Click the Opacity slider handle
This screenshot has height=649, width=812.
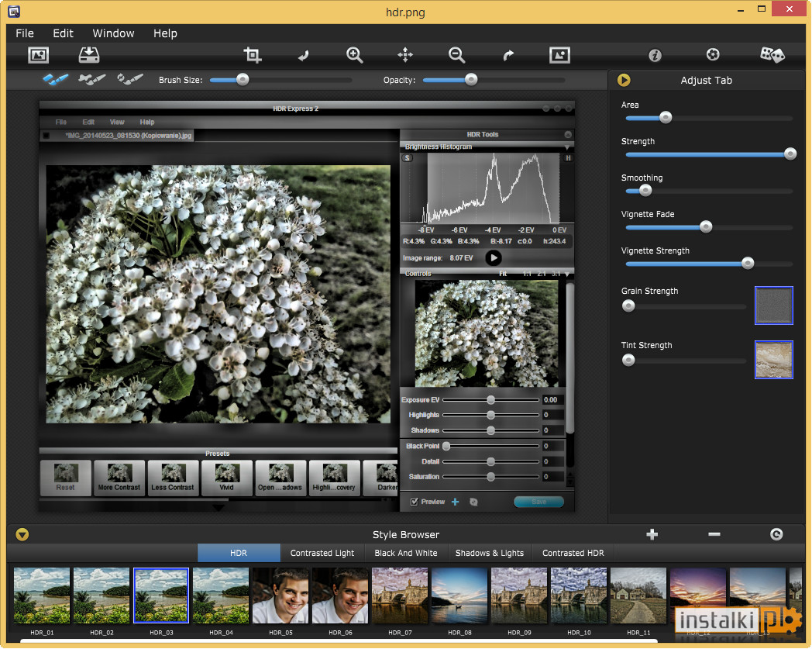[471, 79]
